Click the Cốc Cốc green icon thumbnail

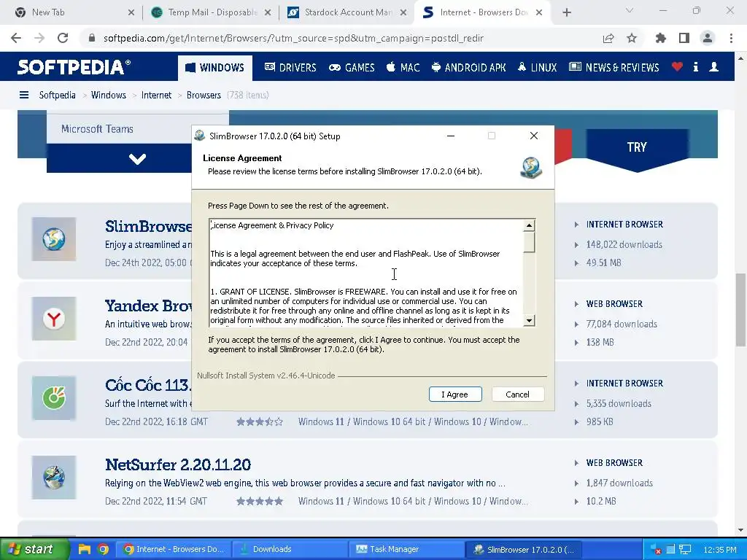(x=54, y=398)
